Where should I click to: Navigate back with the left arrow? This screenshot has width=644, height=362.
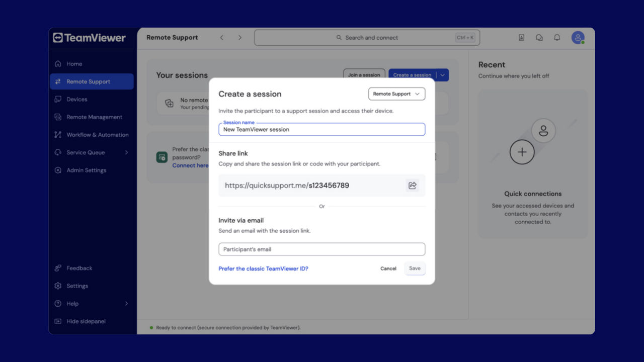pyautogui.click(x=222, y=38)
